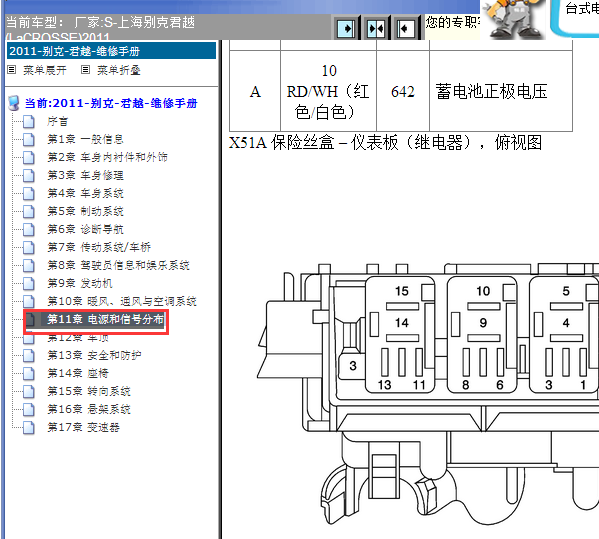Click heading X51A 保险丝盒 – 仪表板
599x539 pixels.
[385, 142]
